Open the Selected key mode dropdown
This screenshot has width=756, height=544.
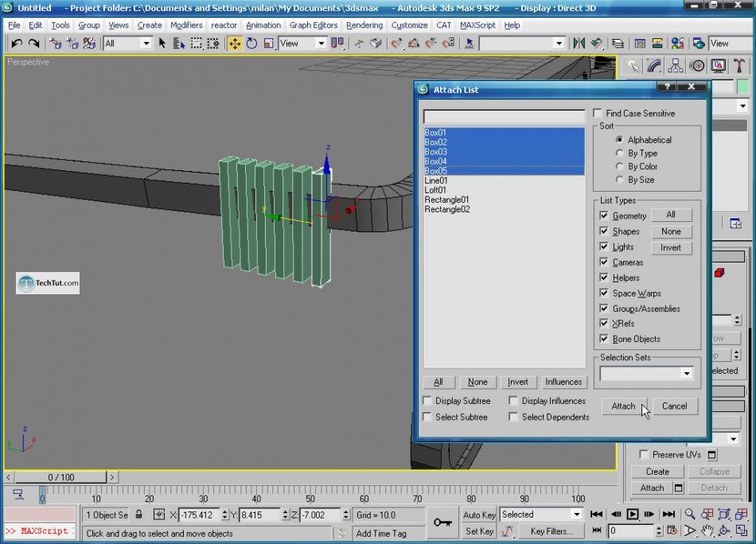(577, 515)
